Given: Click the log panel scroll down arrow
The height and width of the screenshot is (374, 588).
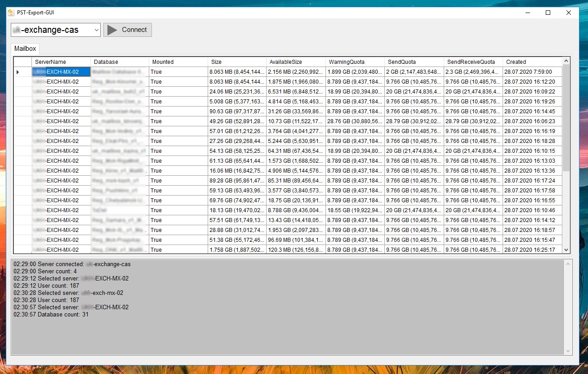Looking at the screenshot, I should click(568, 351).
